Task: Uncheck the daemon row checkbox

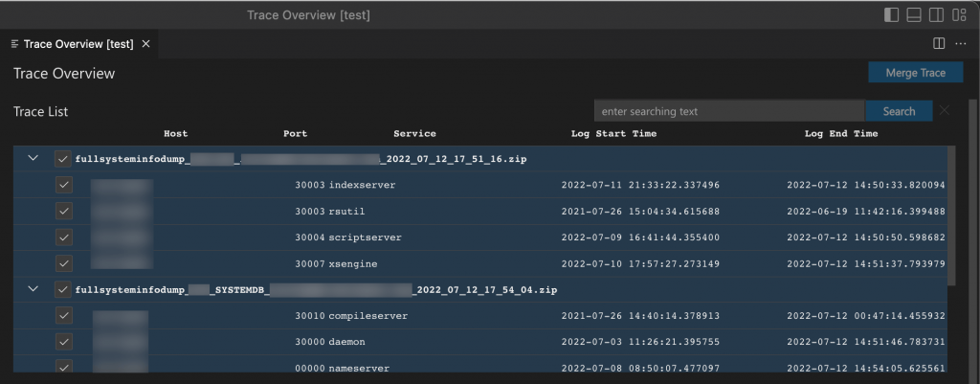Action: (x=63, y=342)
